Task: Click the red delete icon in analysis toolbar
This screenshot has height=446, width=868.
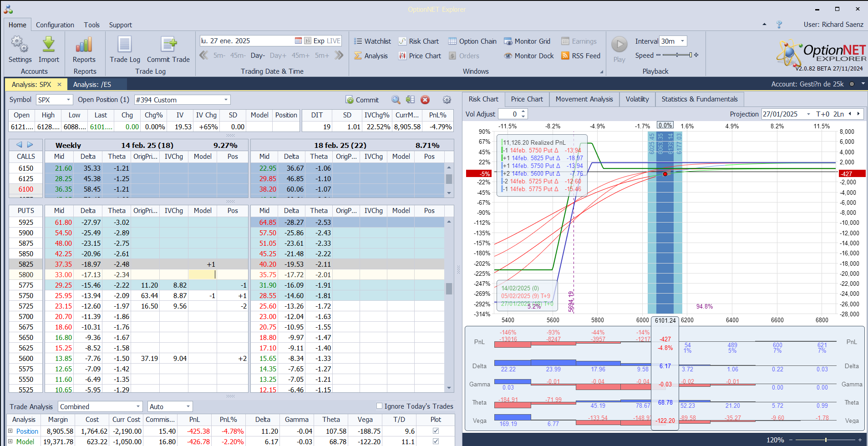Action: pyautogui.click(x=425, y=100)
